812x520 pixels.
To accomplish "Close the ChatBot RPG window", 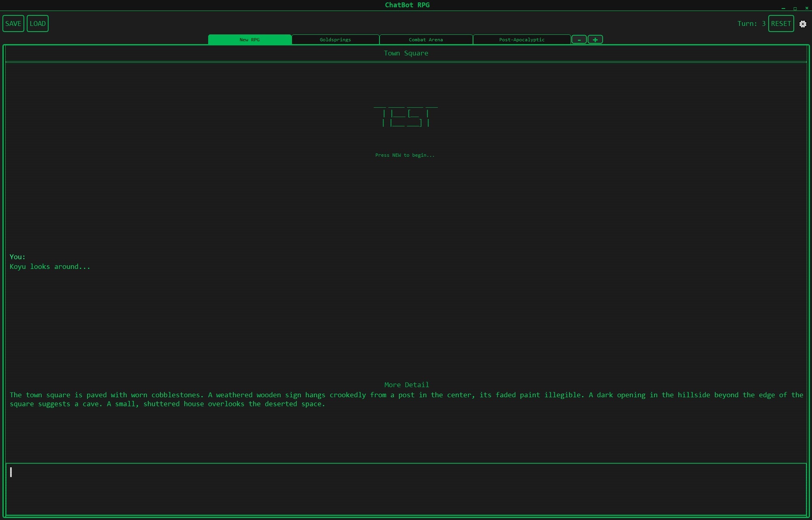I will click(x=806, y=8).
